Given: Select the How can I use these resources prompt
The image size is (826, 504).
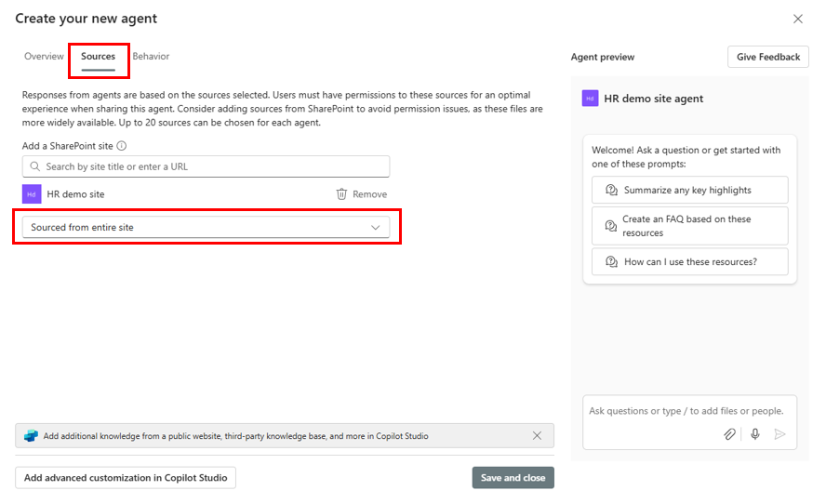Looking at the screenshot, I should pyautogui.click(x=689, y=261).
